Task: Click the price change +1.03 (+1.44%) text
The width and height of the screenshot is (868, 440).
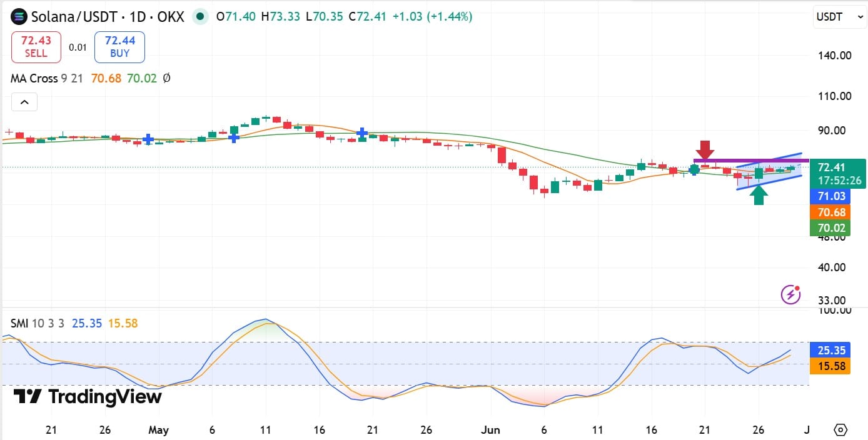Action: coord(432,17)
